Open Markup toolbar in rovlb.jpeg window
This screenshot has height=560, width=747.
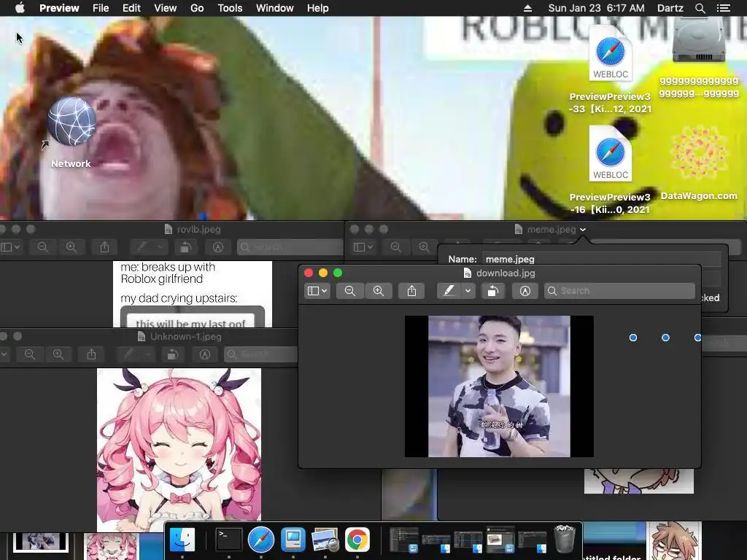coord(217,247)
